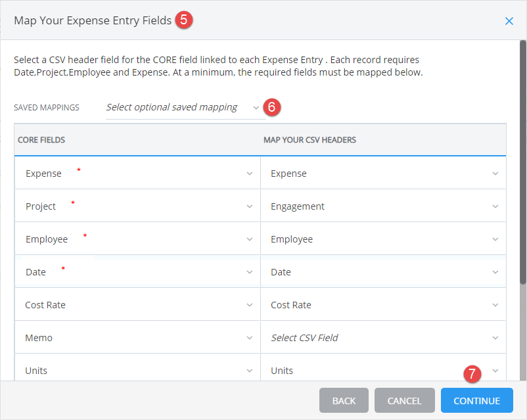Screen dimensions: 527x420
Task: Click the Back button
Action: point(344,400)
